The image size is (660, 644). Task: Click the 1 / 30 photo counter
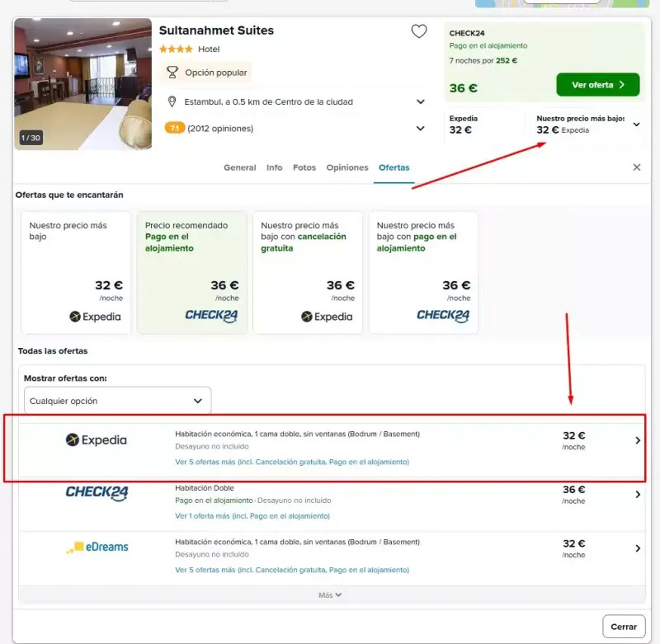[x=31, y=138]
